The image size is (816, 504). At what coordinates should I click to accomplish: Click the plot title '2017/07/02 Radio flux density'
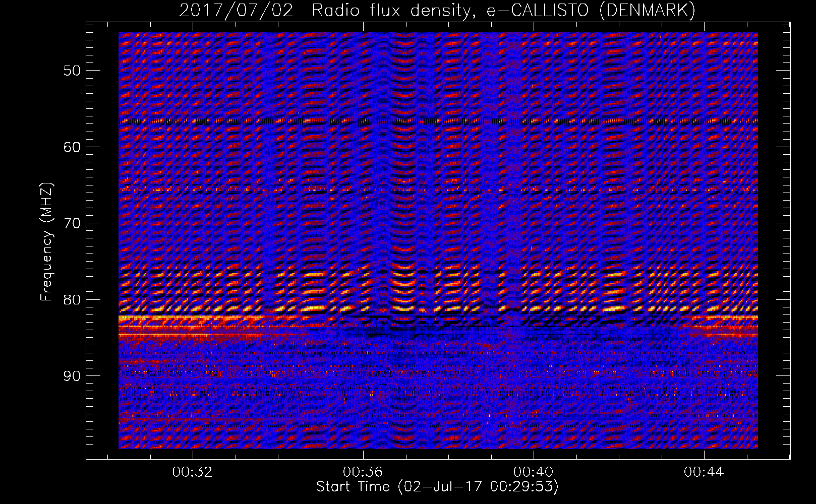click(x=437, y=10)
